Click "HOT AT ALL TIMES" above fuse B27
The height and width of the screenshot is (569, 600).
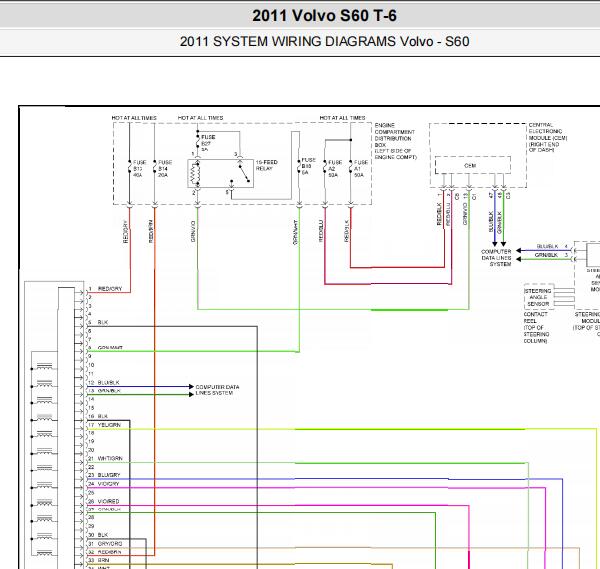[201, 118]
